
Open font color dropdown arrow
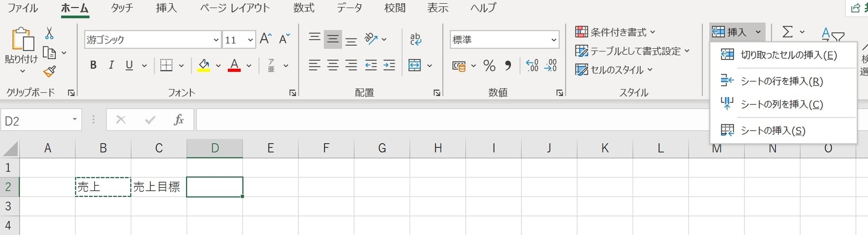(249, 66)
